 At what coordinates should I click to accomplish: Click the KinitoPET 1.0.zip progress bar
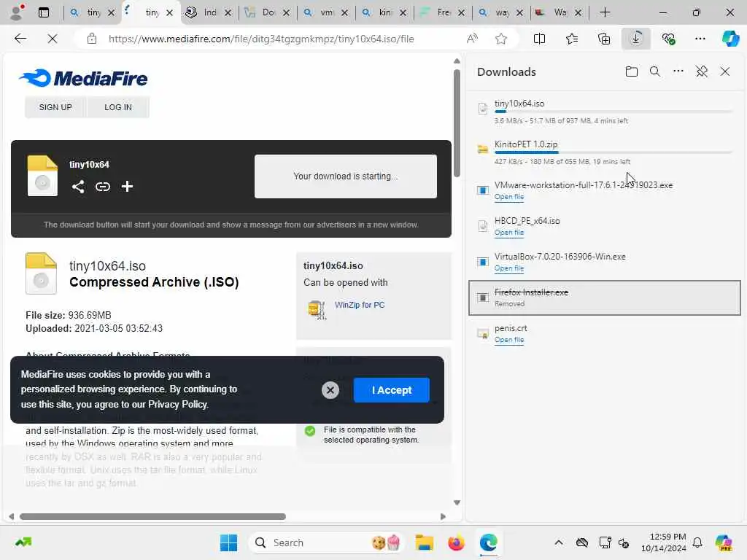tap(613, 152)
